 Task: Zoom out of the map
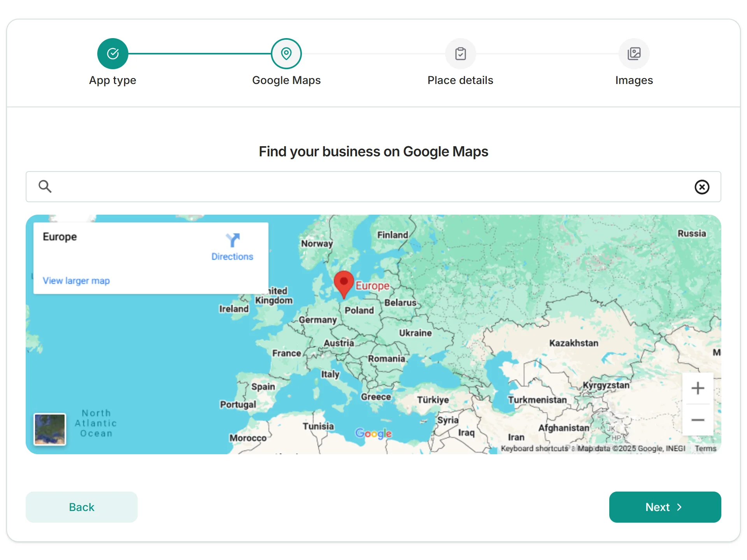(698, 420)
